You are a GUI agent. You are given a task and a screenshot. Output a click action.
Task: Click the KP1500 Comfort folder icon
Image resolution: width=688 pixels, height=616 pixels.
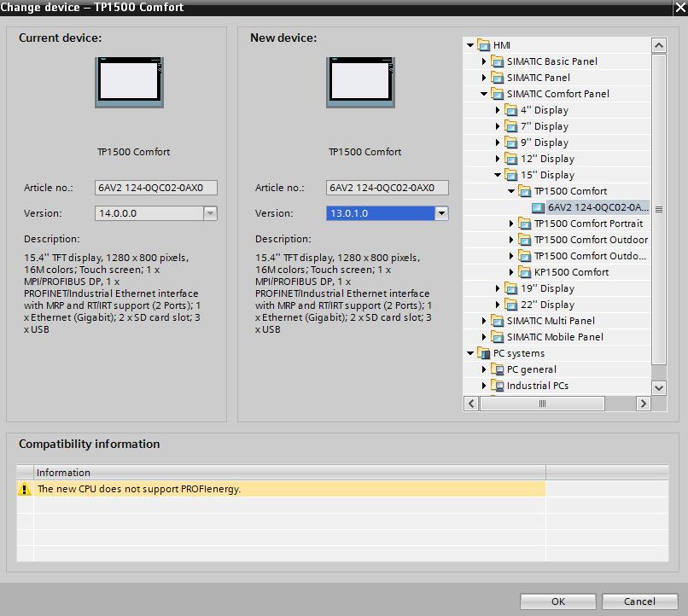point(524,272)
